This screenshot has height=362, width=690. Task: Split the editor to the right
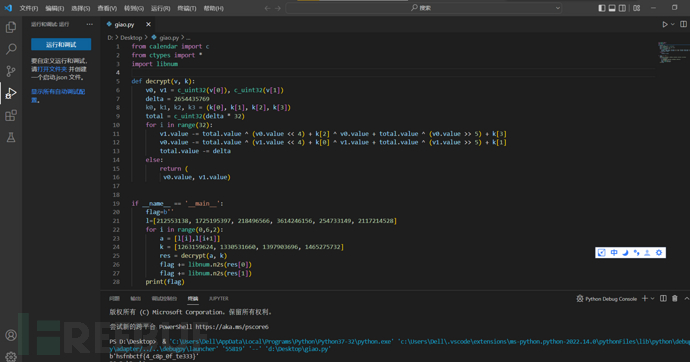point(683,25)
